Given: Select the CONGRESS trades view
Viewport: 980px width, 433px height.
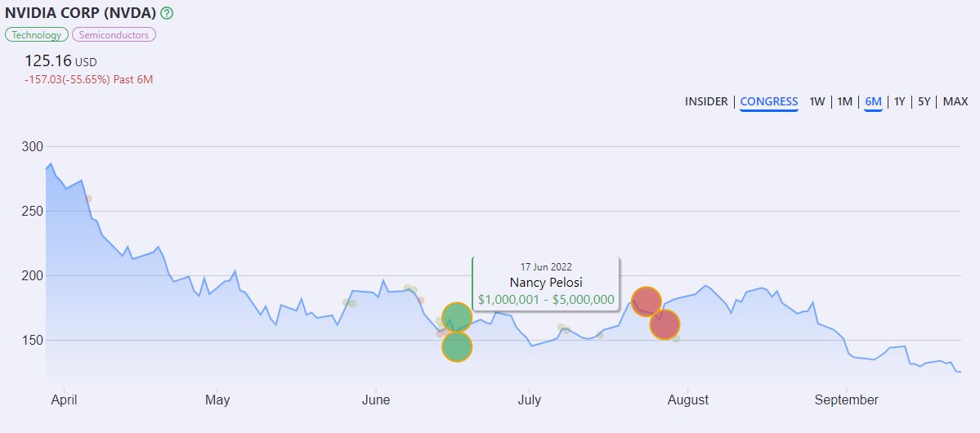Looking at the screenshot, I should pyautogui.click(x=769, y=101).
